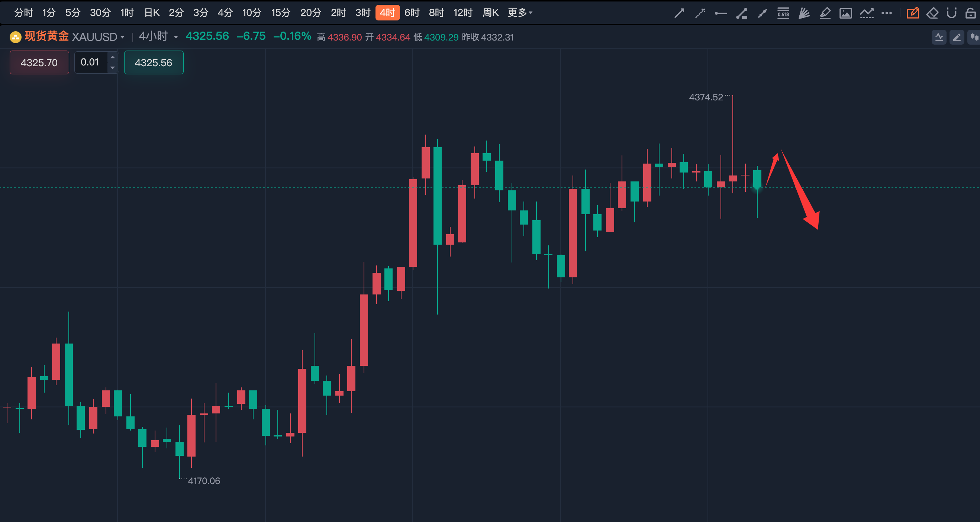Increase lot size with up stepper arrow
Image resolution: width=980 pixels, height=522 pixels.
point(113,57)
